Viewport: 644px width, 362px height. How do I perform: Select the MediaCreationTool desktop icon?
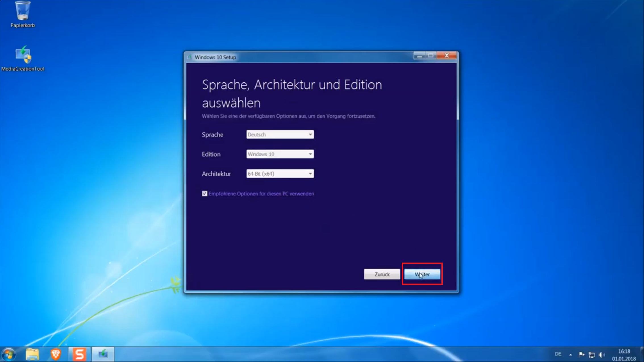pos(23,59)
